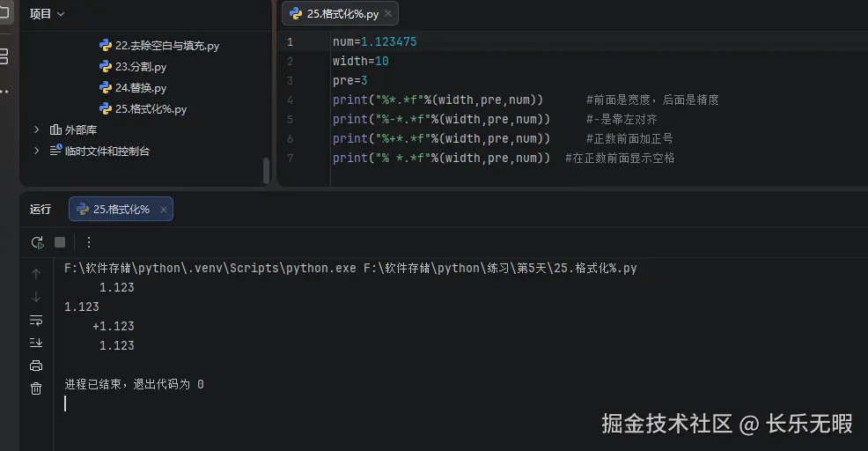Close the 25.格式化%.py editor tab
The image size is (868, 451).
tap(388, 14)
